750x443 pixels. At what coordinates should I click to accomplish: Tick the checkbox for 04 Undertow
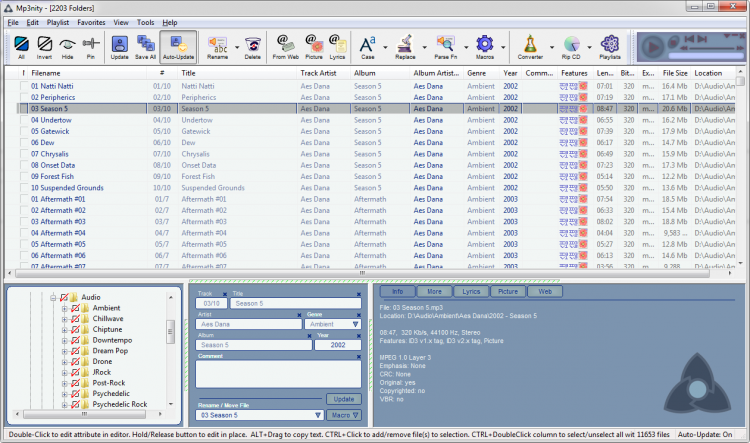pyautogui.click(x=23, y=120)
